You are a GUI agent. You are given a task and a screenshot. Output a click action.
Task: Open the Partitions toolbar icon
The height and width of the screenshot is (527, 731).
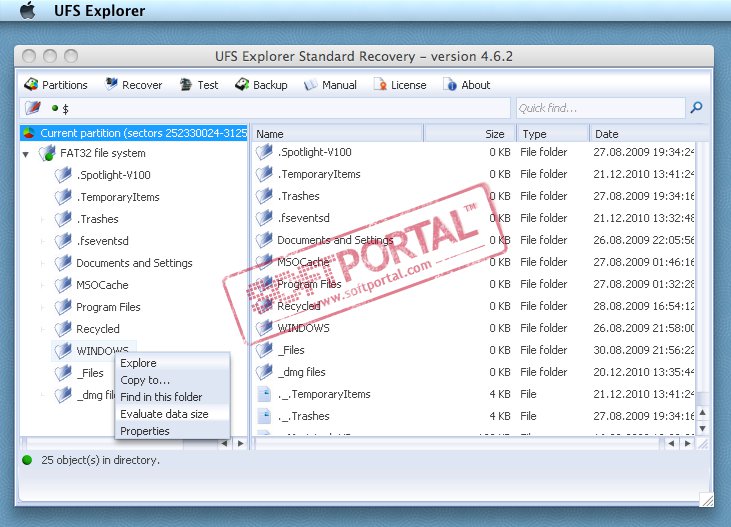(x=31, y=84)
